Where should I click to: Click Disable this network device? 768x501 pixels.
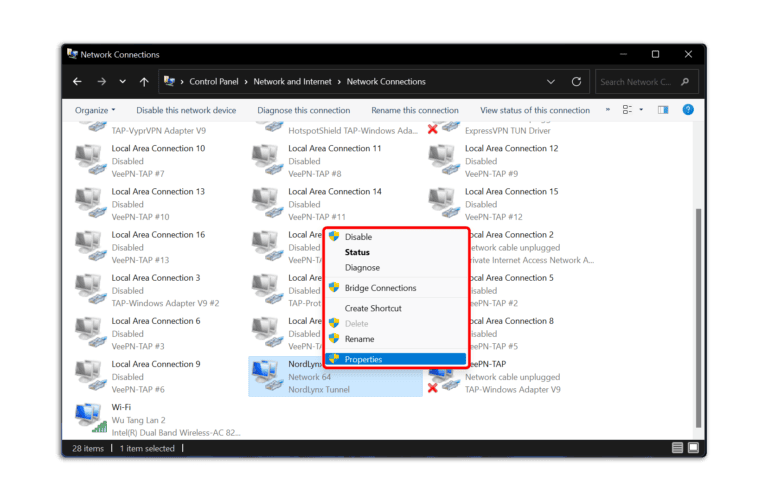click(186, 110)
